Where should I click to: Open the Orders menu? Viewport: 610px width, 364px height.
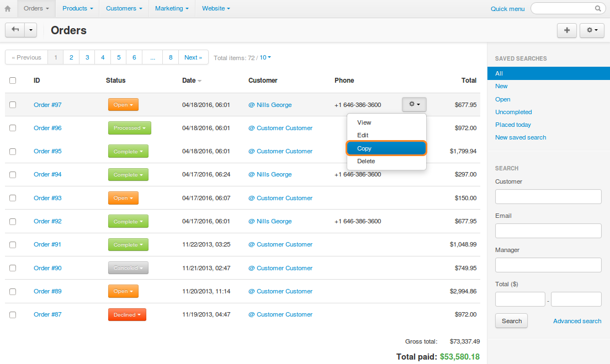(x=36, y=8)
